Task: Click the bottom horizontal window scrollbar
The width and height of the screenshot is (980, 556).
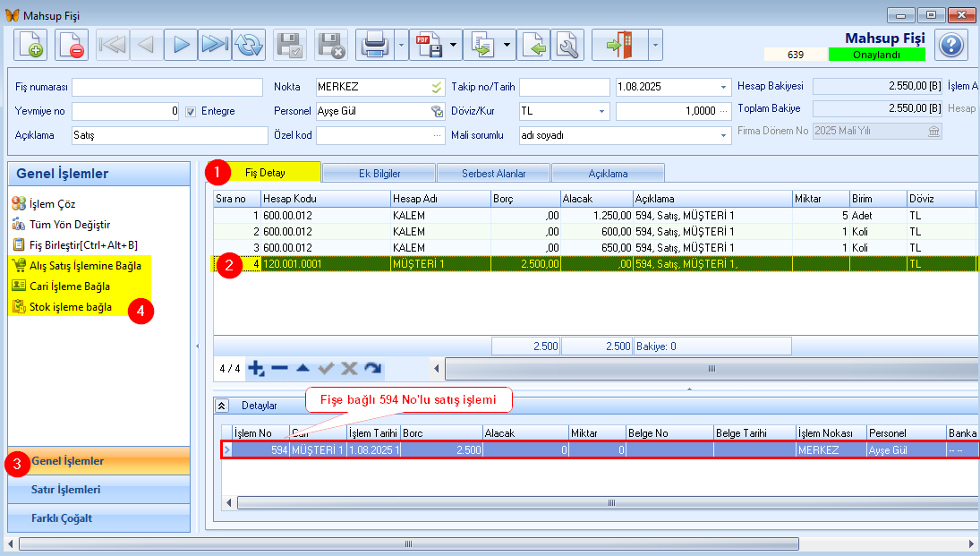Action: (x=408, y=543)
